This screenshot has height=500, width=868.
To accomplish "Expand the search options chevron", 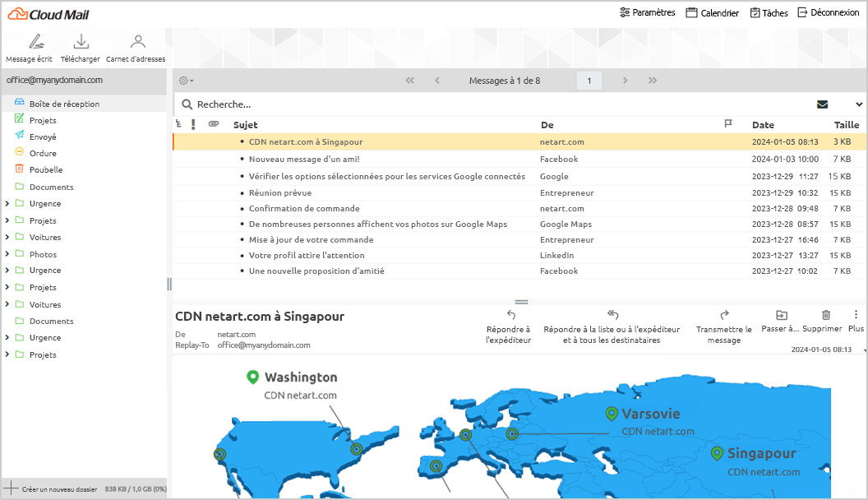I will tap(859, 104).
